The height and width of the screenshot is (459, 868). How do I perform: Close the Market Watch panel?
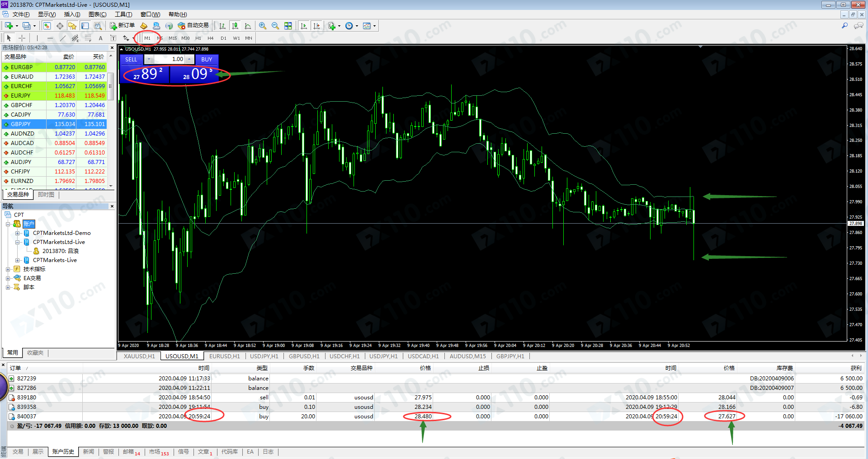pyautogui.click(x=112, y=47)
